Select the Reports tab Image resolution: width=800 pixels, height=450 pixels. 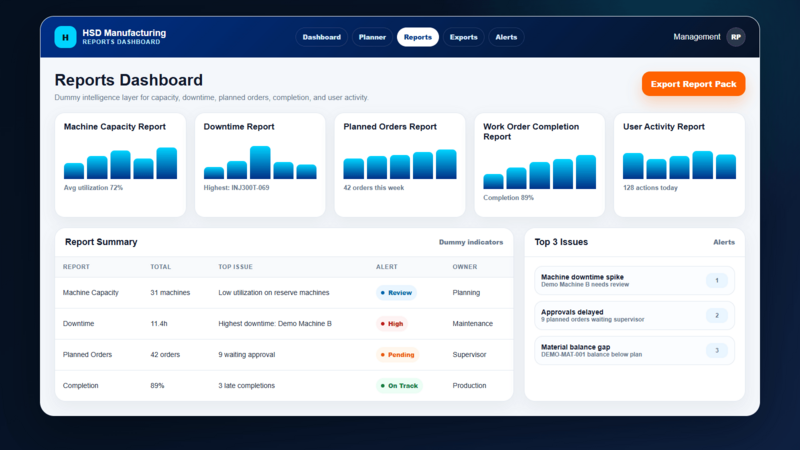click(x=418, y=37)
